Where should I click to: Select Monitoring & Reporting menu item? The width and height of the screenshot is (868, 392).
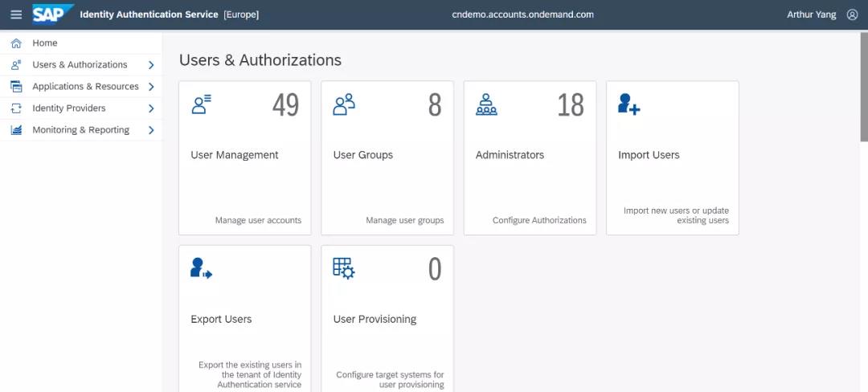[x=81, y=130]
